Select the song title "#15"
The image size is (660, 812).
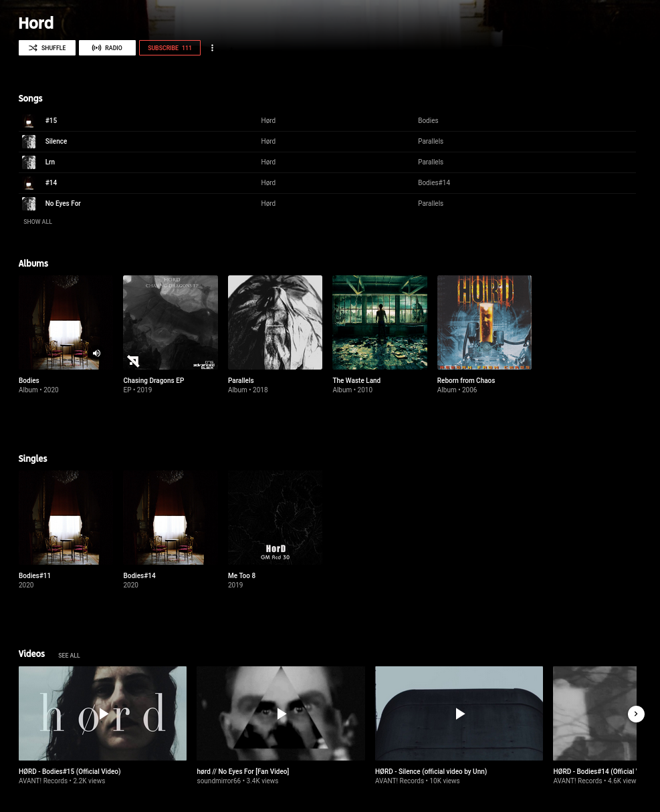point(51,121)
